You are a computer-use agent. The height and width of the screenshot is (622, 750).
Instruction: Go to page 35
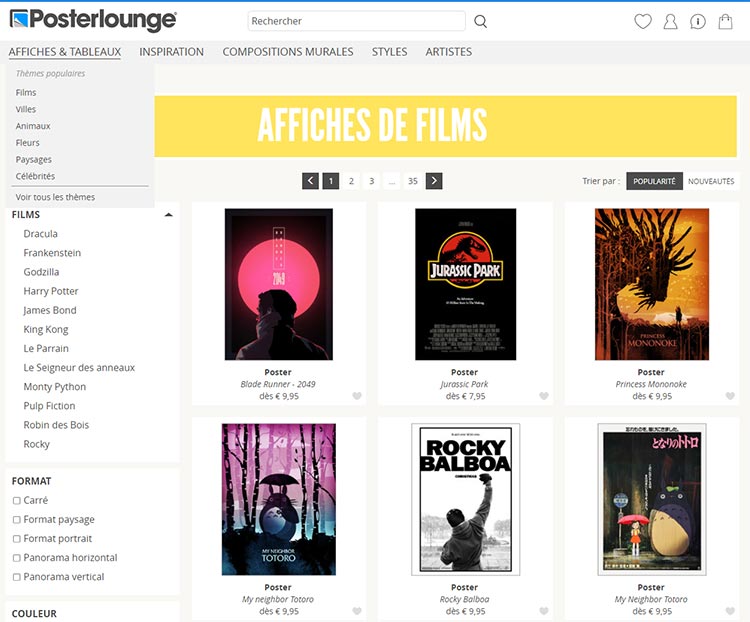point(413,181)
